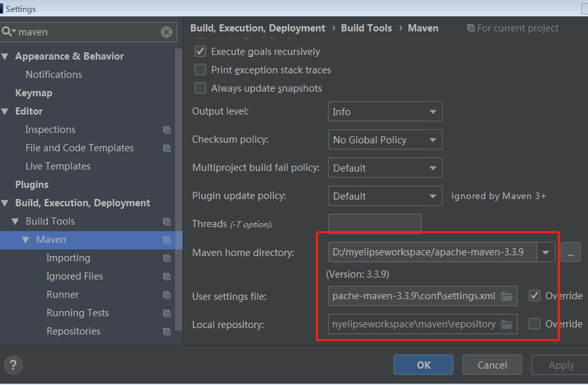588x385 pixels.
Task: Click the per-project icon beside Repositories
Action: (167, 332)
